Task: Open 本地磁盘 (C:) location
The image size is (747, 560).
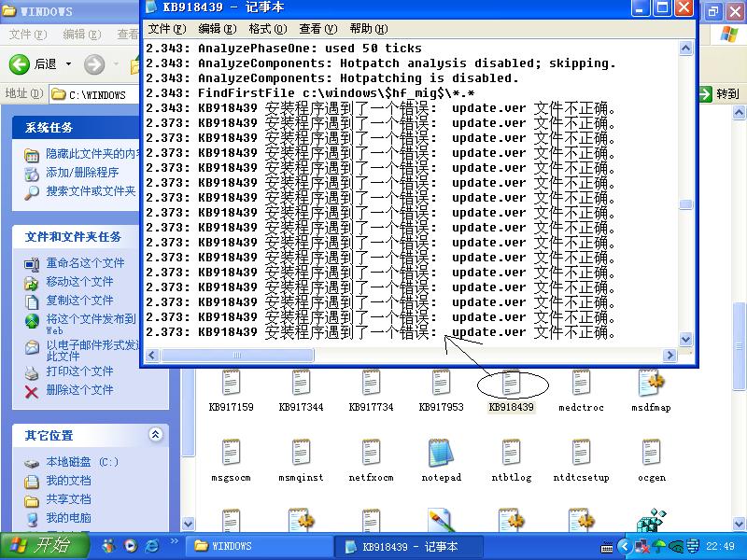Action: (82, 462)
